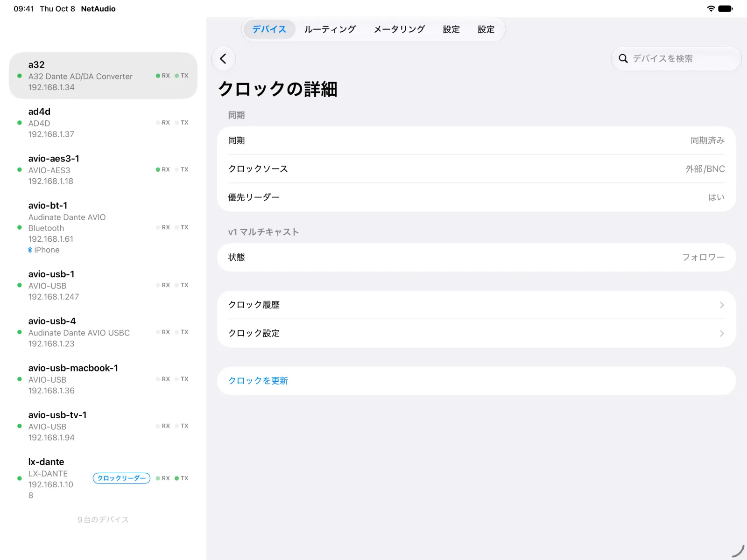Open クロック設定 row chevron

[722, 334]
